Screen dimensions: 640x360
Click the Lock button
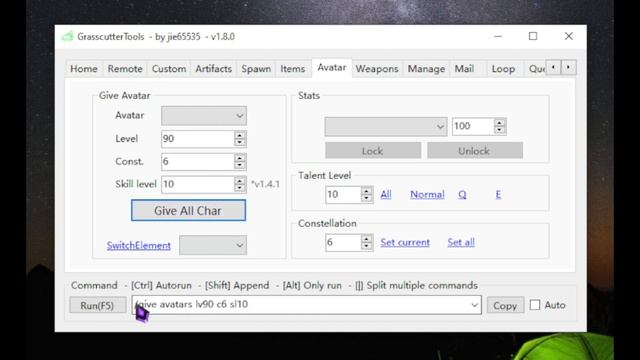tap(373, 151)
